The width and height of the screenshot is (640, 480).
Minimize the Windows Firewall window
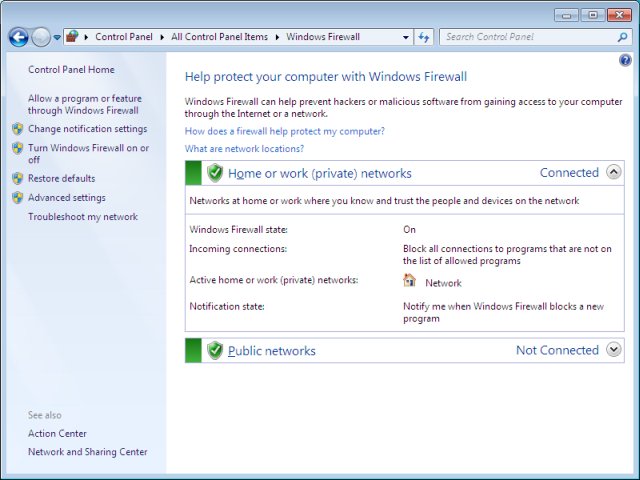(567, 16)
